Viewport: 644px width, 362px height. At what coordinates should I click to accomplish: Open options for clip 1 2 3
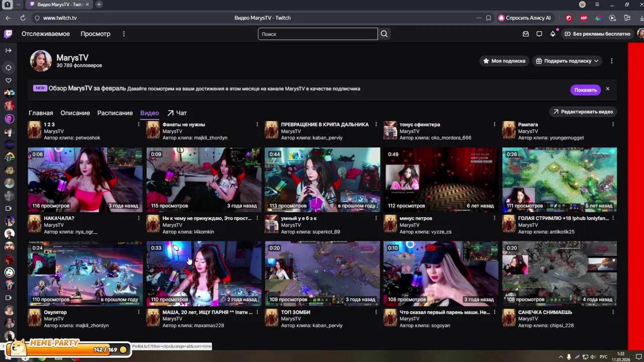click(x=139, y=125)
